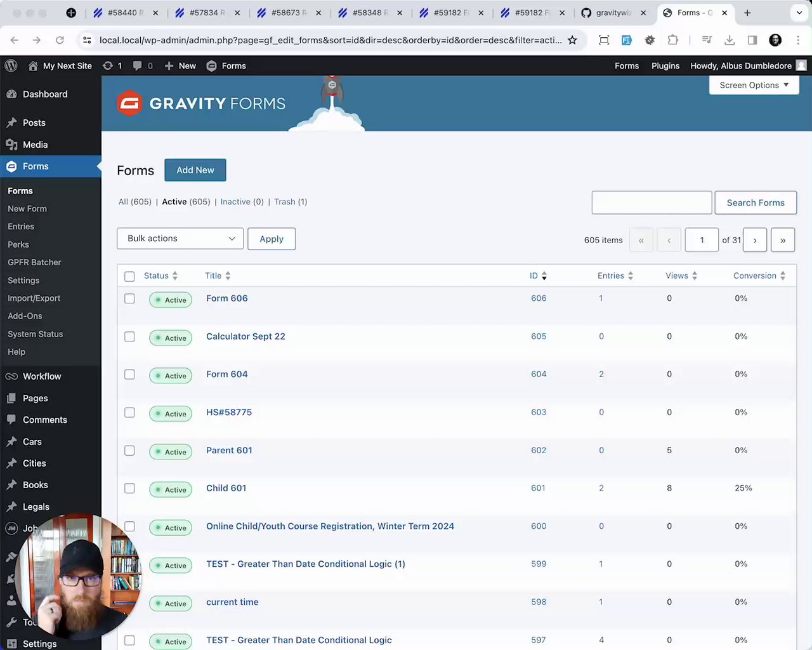Sort forms by Title column arrows
Image resolution: width=812 pixels, height=650 pixels.
tap(228, 275)
